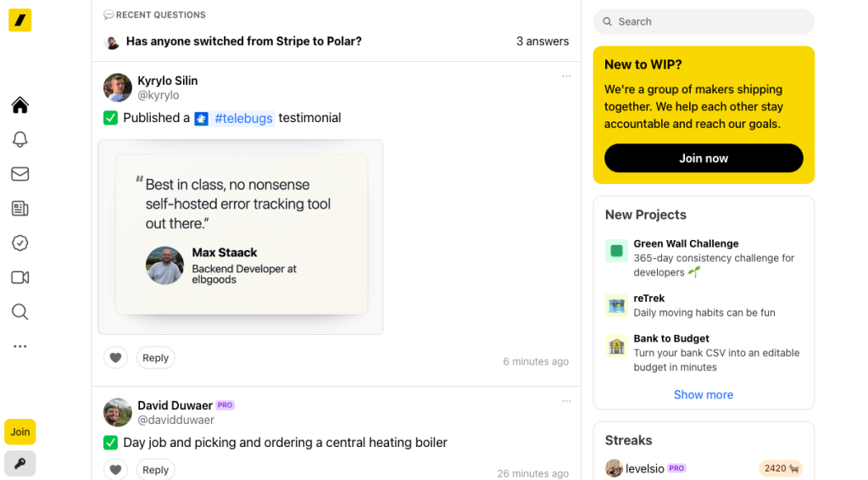
Task: Toggle the heart on David Duwaer's post
Action: [116, 470]
